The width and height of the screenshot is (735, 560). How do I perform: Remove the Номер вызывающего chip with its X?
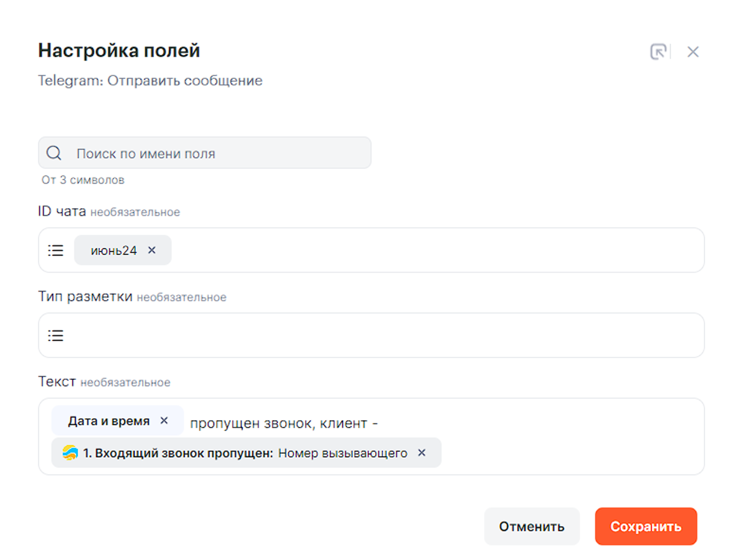[422, 453]
